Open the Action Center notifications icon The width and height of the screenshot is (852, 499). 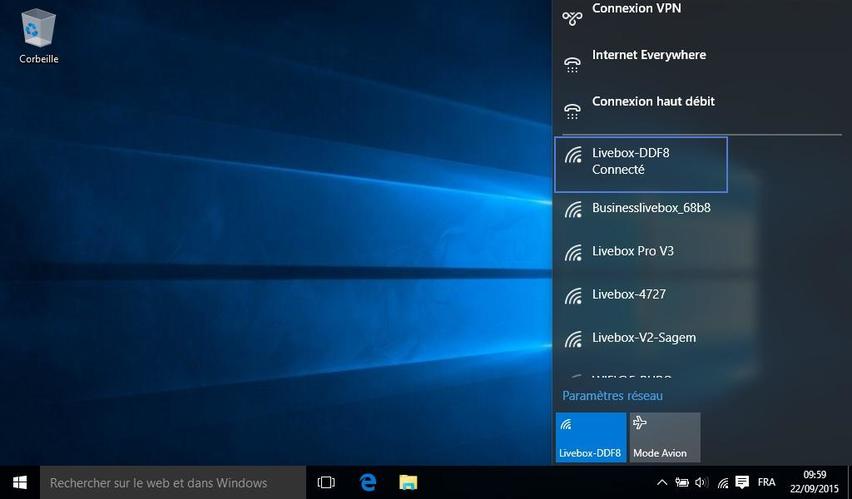pos(741,482)
